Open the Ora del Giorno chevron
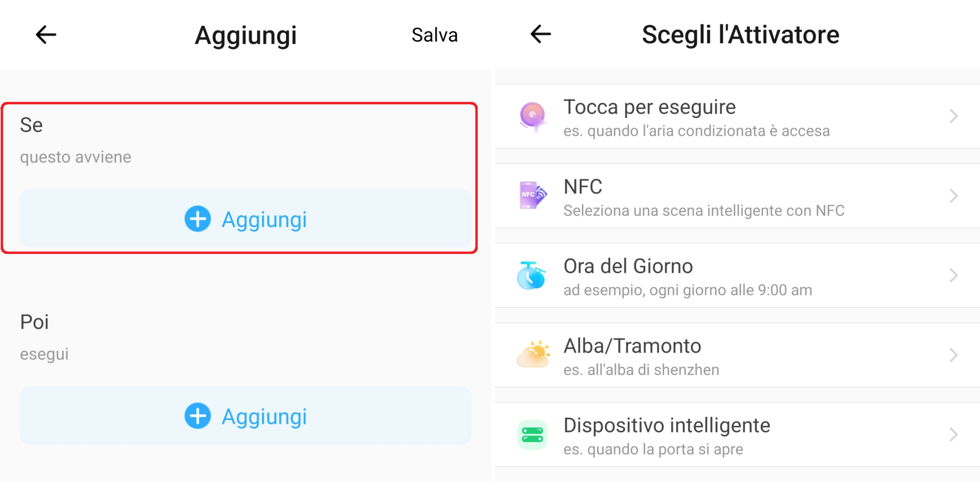The height and width of the screenshot is (482, 980). coord(953,275)
